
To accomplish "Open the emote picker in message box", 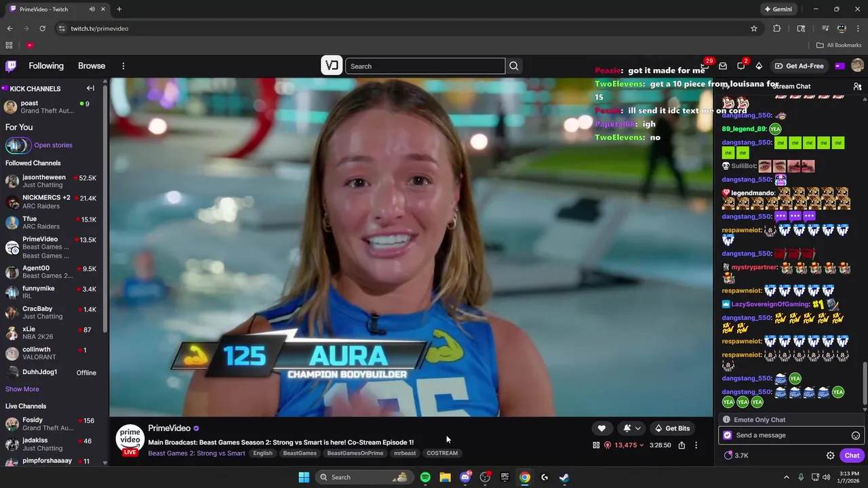I will point(856,436).
